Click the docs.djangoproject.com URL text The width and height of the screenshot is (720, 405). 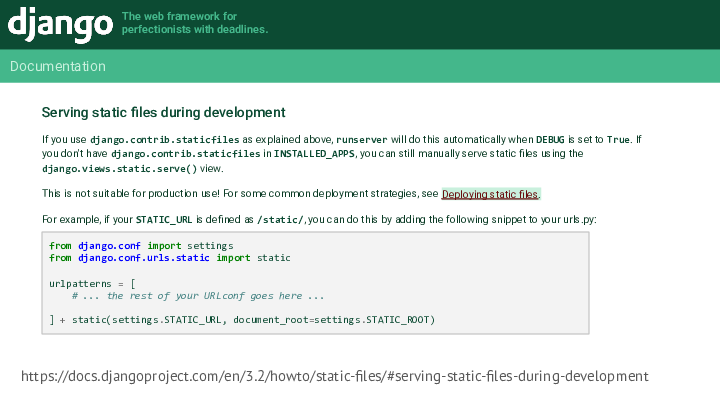[x=335, y=376]
